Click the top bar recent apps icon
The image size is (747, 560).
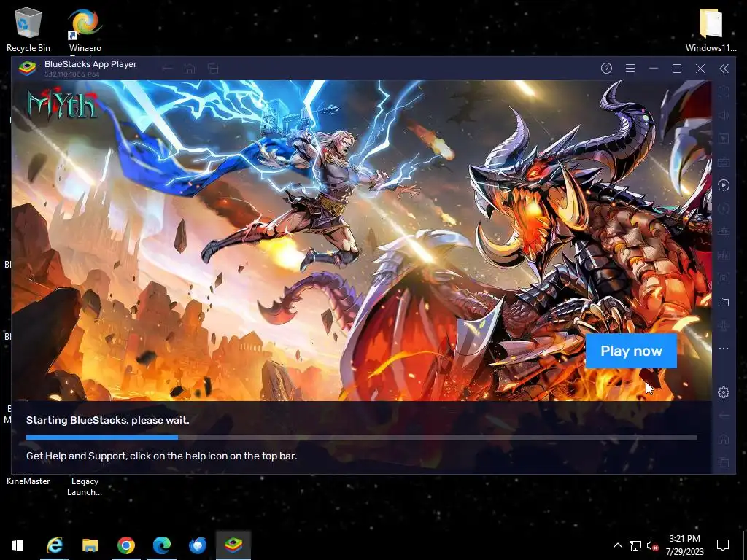point(213,69)
